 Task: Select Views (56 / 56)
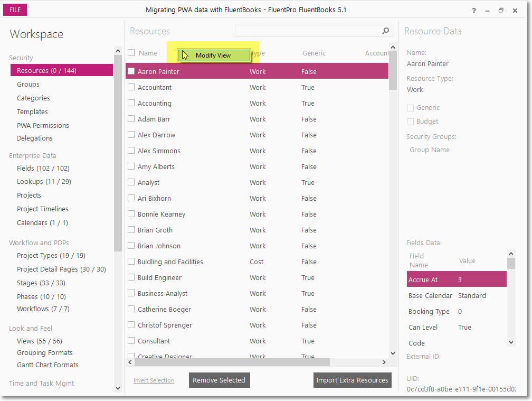40,341
